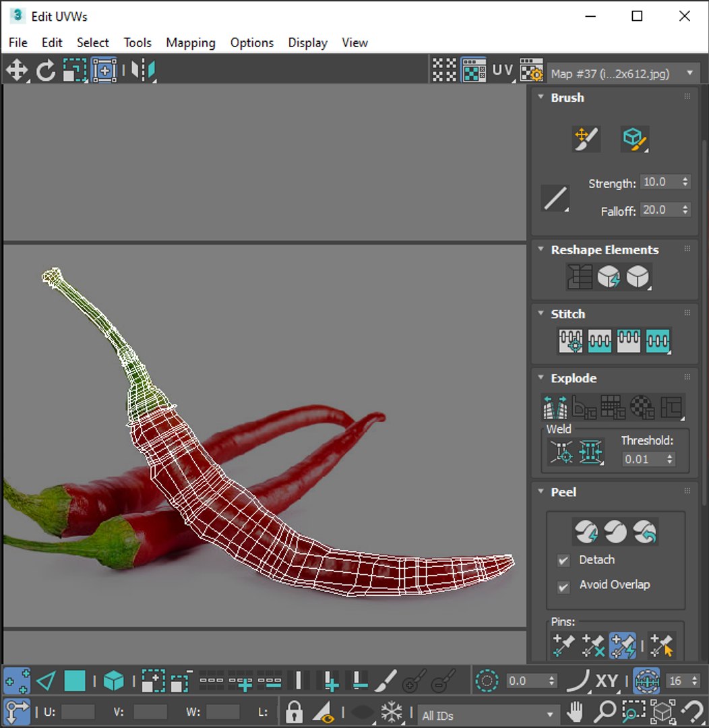Activate the Freeform mode tool
This screenshot has width=709, height=728.
(104, 71)
